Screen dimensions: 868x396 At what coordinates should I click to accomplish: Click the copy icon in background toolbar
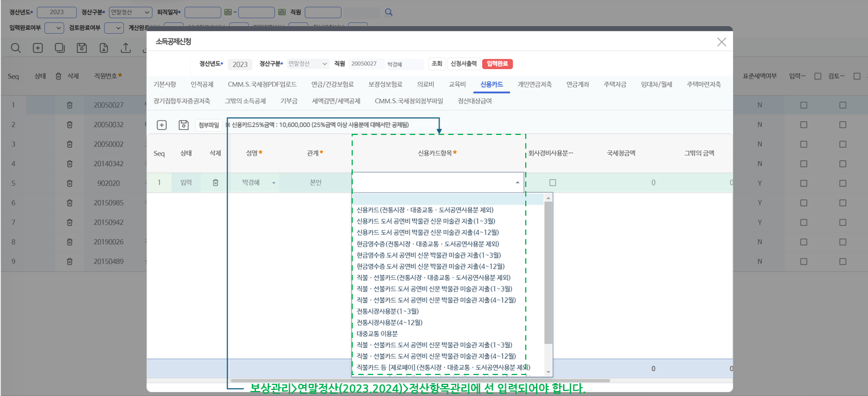(x=60, y=48)
